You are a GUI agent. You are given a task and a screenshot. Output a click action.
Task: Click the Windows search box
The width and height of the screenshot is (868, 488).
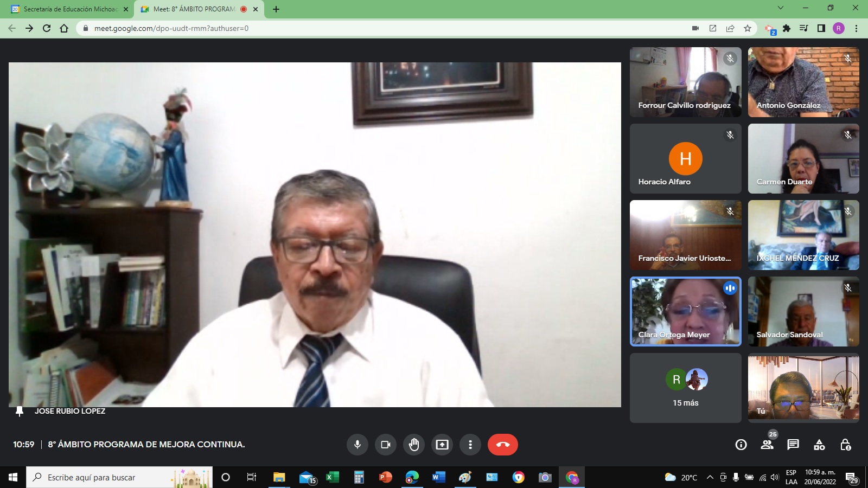[119, 477]
